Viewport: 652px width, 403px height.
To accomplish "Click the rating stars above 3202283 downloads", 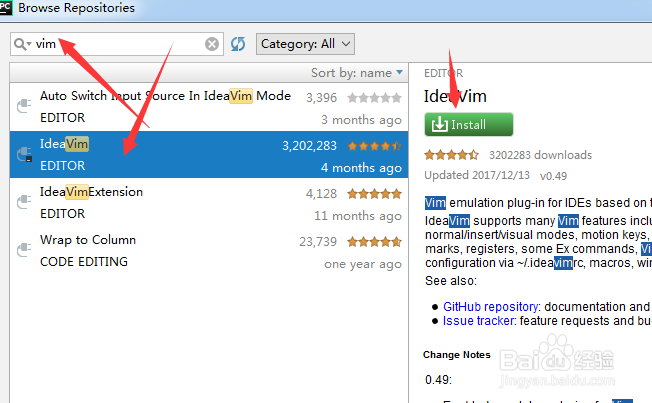I will tap(452, 155).
